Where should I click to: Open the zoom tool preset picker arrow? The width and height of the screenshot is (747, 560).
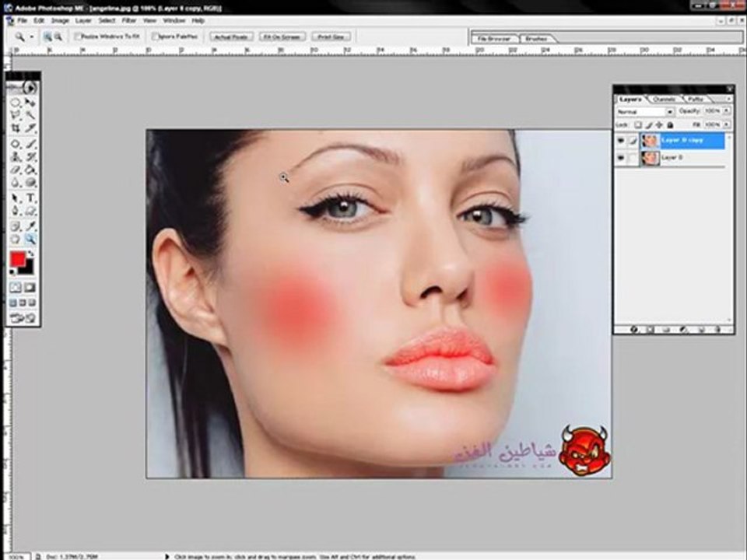coord(32,37)
